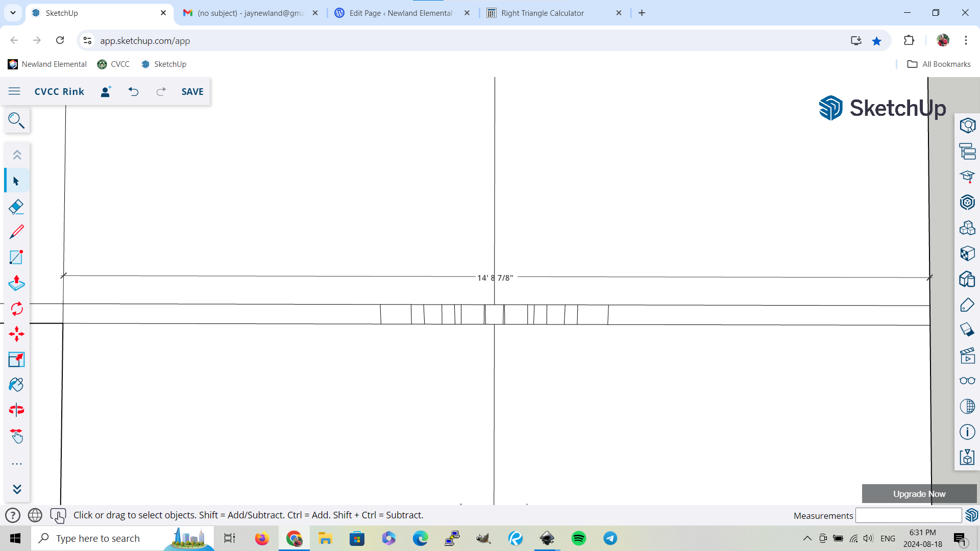Image resolution: width=980 pixels, height=551 pixels.
Task: Open the Styles glasses panel
Action: tap(967, 381)
